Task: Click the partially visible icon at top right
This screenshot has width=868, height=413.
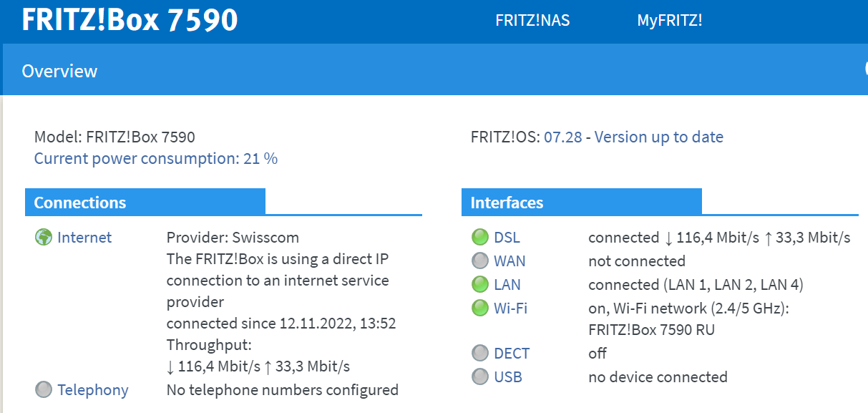Action: pos(865,69)
